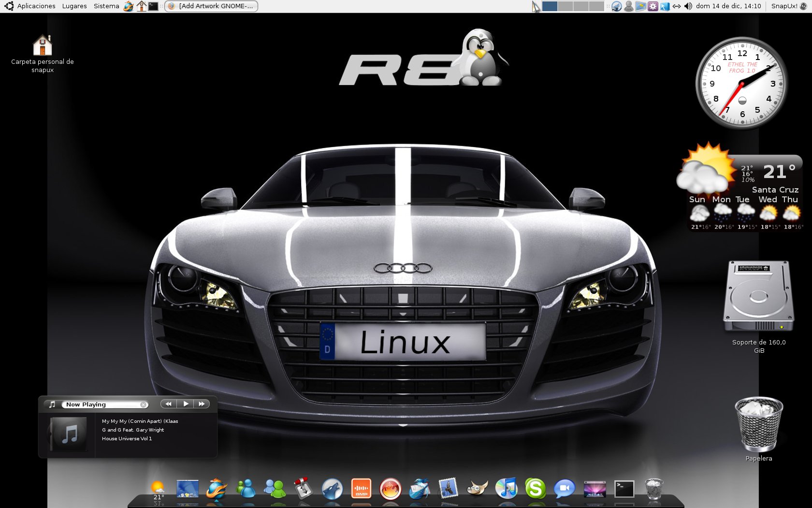Click the picture wallpaper tray icon
Screen dimensions: 812x508
(x=641, y=6)
